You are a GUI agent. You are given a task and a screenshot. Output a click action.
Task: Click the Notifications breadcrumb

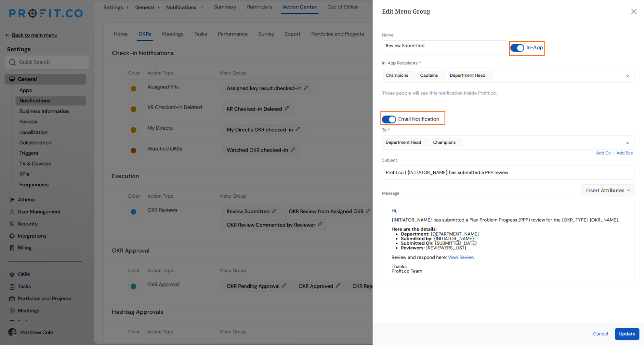pos(181,7)
